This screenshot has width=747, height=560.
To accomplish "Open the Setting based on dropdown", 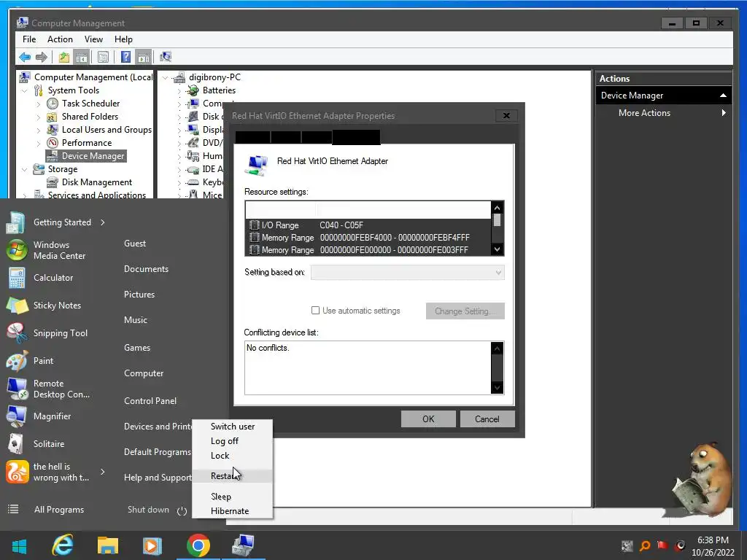I will click(407, 273).
